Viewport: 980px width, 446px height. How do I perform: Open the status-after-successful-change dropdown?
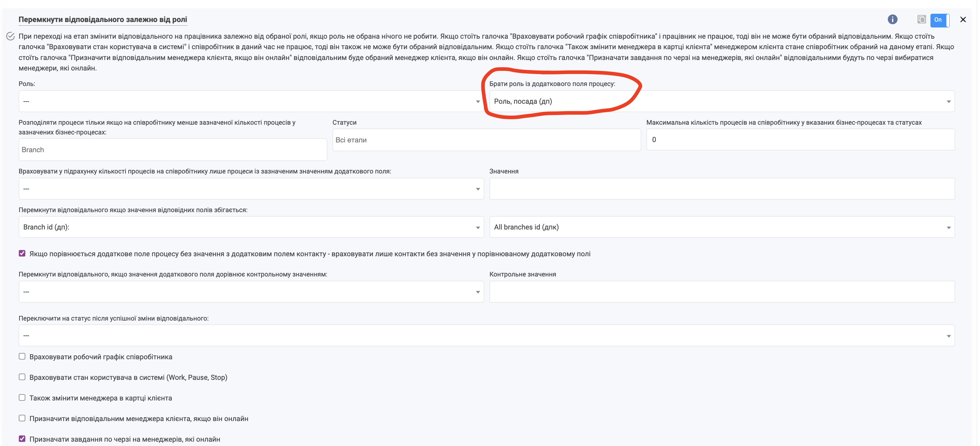point(486,335)
